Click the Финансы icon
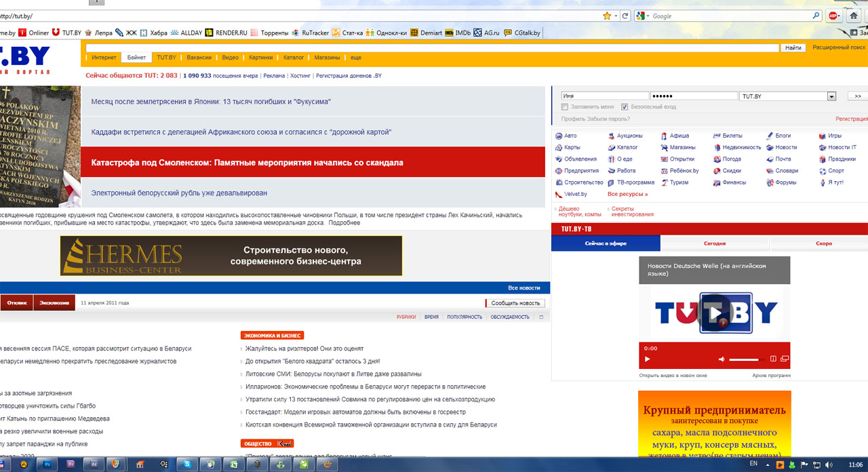 tap(717, 182)
